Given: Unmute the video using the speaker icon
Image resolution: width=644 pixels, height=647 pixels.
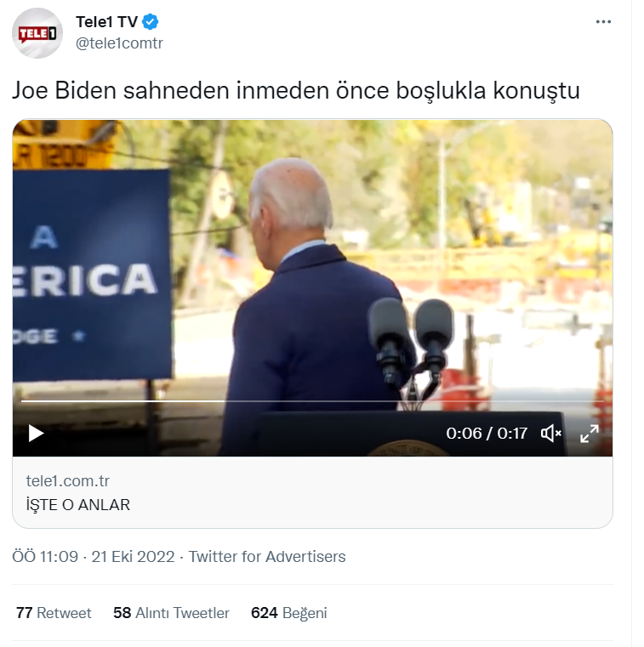Looking at the screenshot, I should 551,434.
